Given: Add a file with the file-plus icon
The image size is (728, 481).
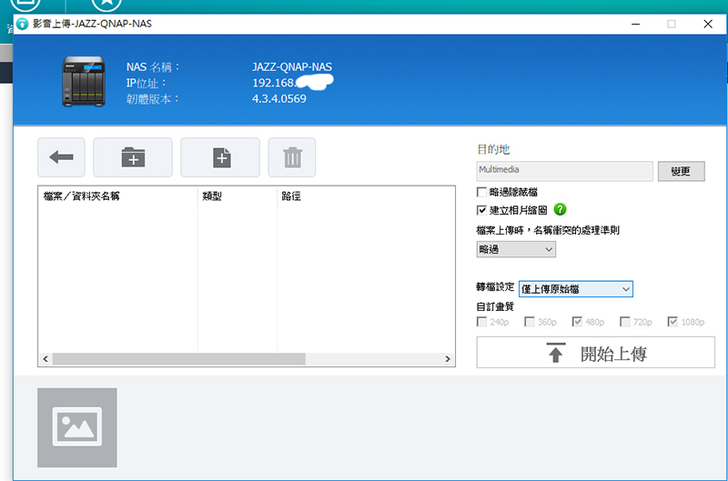Looking at the screenshot, I should (220, 157).
